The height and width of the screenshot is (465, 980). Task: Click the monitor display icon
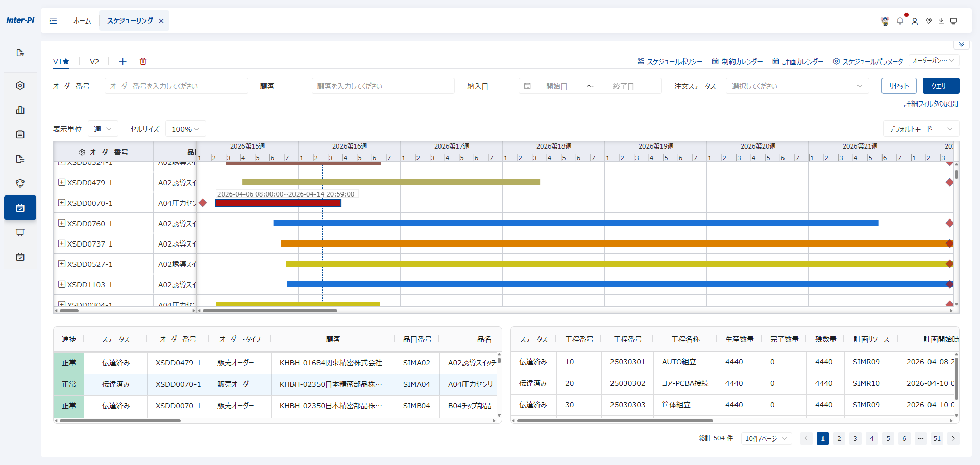point(953,21)
